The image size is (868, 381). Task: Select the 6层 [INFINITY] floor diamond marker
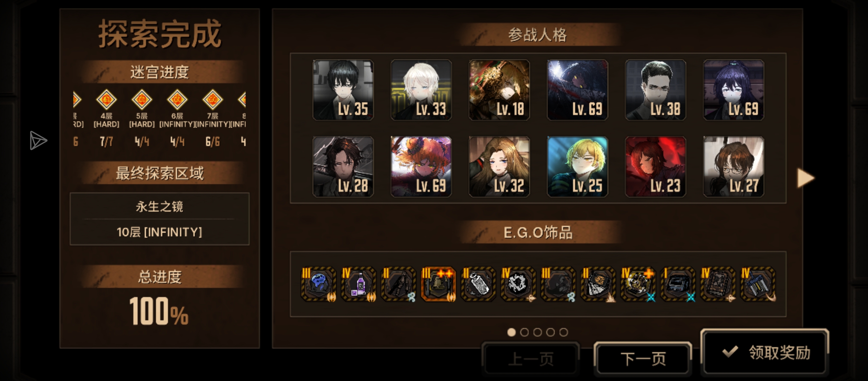click(x=177, y=100)
